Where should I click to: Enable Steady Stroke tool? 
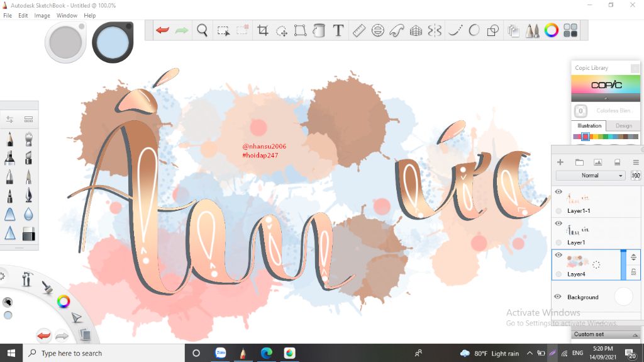click(455, 30)
